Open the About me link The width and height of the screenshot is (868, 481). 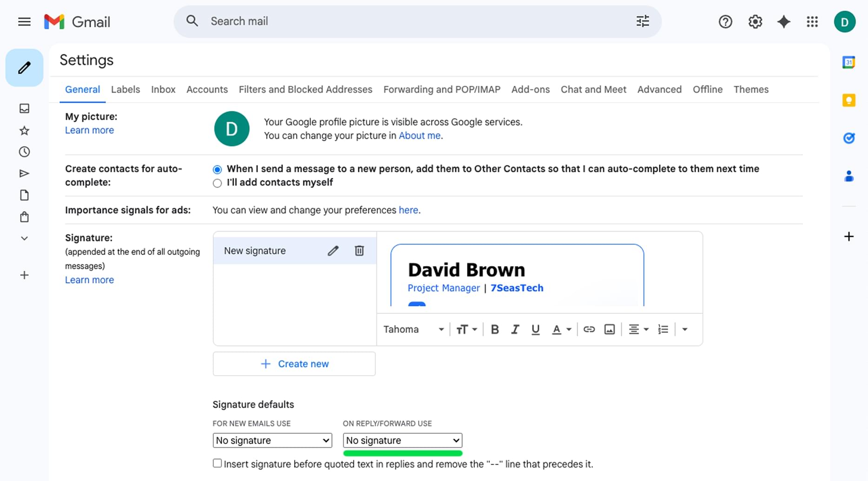pos(420,136)
